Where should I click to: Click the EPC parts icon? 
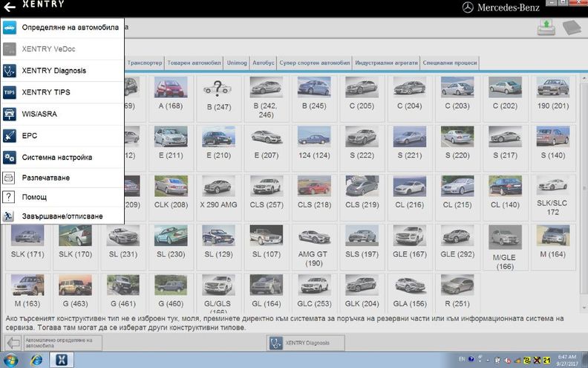click(x=10, y=135)
